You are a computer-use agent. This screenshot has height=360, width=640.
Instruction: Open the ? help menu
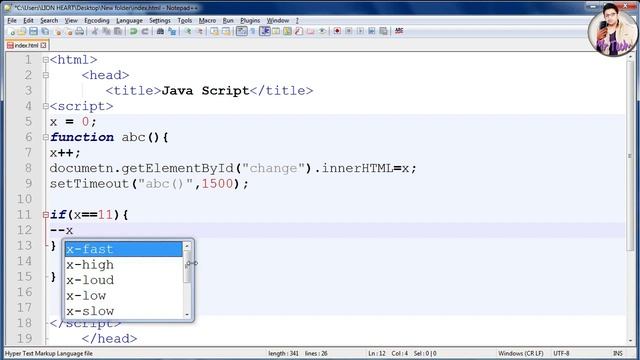(297, 20)
